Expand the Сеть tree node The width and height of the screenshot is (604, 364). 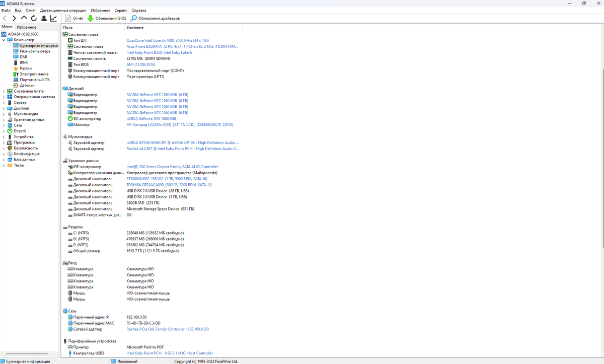4,125
